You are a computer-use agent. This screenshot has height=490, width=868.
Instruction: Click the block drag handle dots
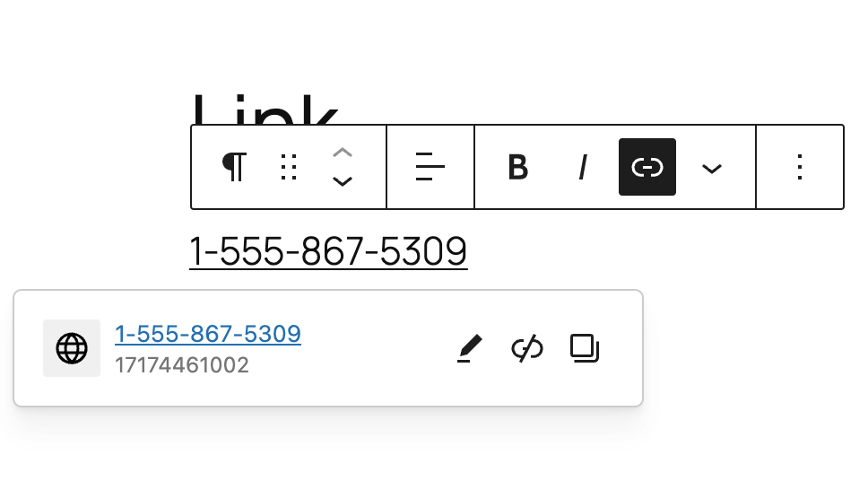tap(289, 167)
